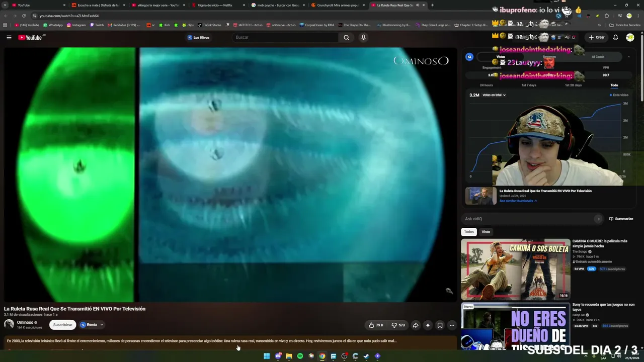Select the 'Visto' filter chip

coord(486,232)
